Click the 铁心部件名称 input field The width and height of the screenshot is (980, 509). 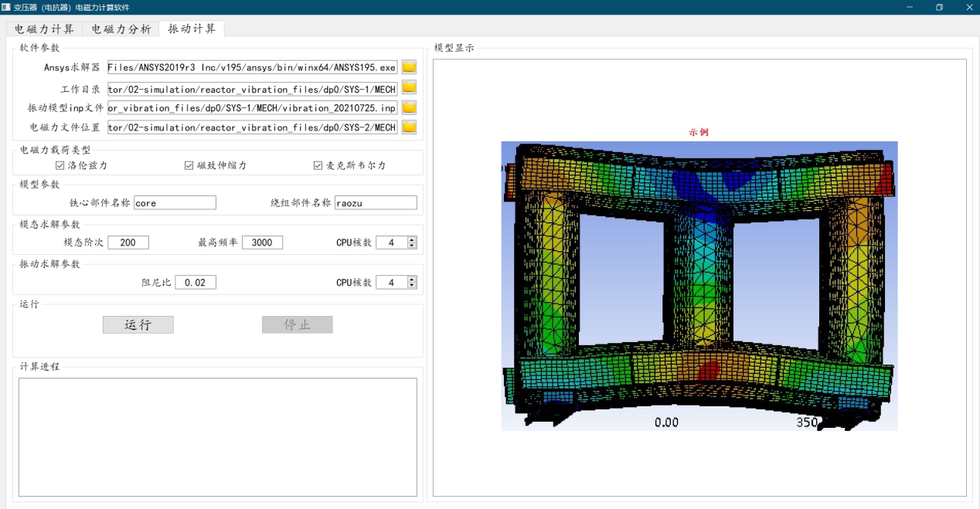tap(175, 203)
